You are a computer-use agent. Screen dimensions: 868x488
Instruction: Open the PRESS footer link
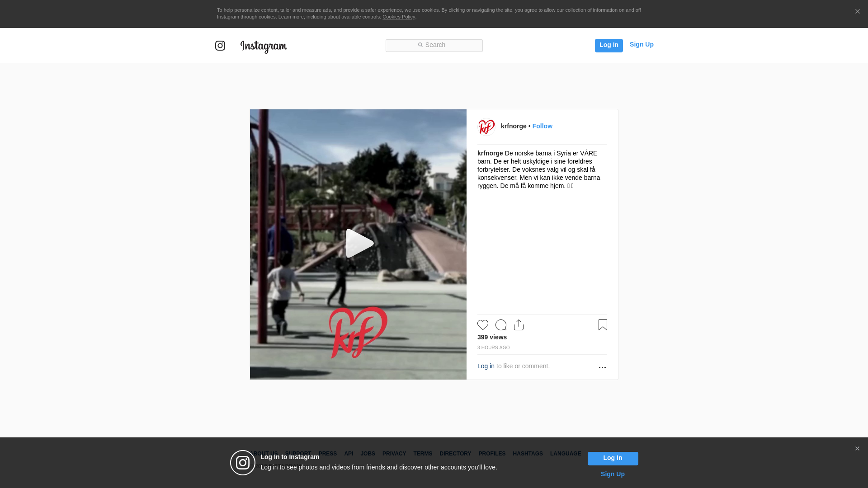328,454
